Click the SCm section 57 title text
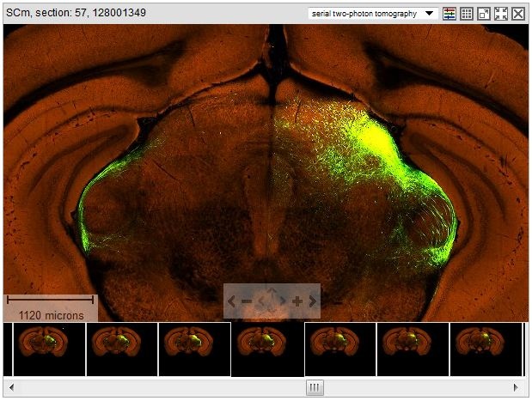 tap(76, 13)
